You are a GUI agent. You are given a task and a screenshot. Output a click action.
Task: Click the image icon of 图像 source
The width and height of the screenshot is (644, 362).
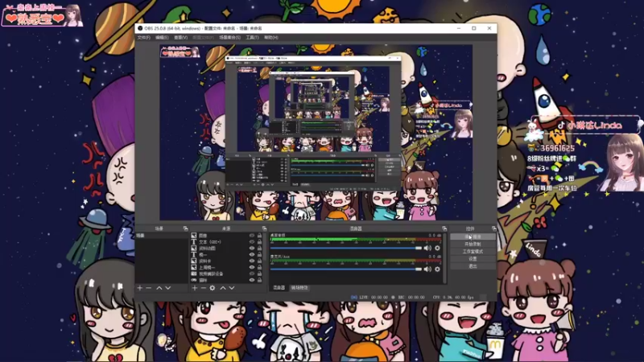click(194, 236)
